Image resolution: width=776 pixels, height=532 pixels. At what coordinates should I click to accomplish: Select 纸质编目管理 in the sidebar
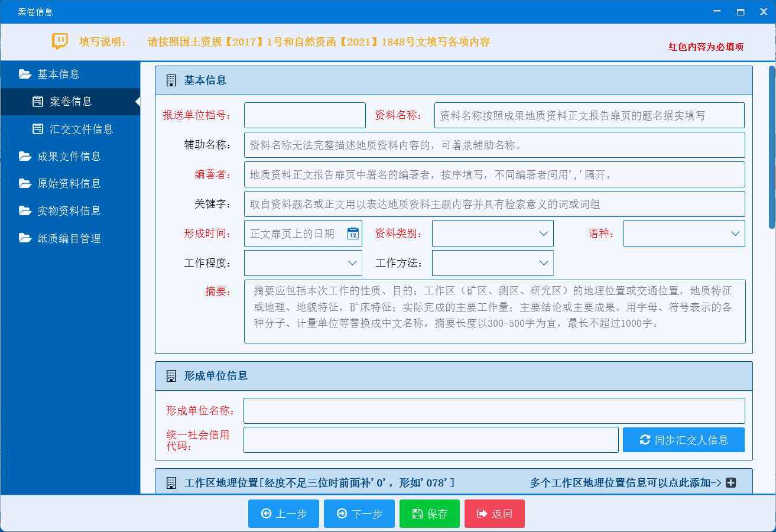point(70,238)
